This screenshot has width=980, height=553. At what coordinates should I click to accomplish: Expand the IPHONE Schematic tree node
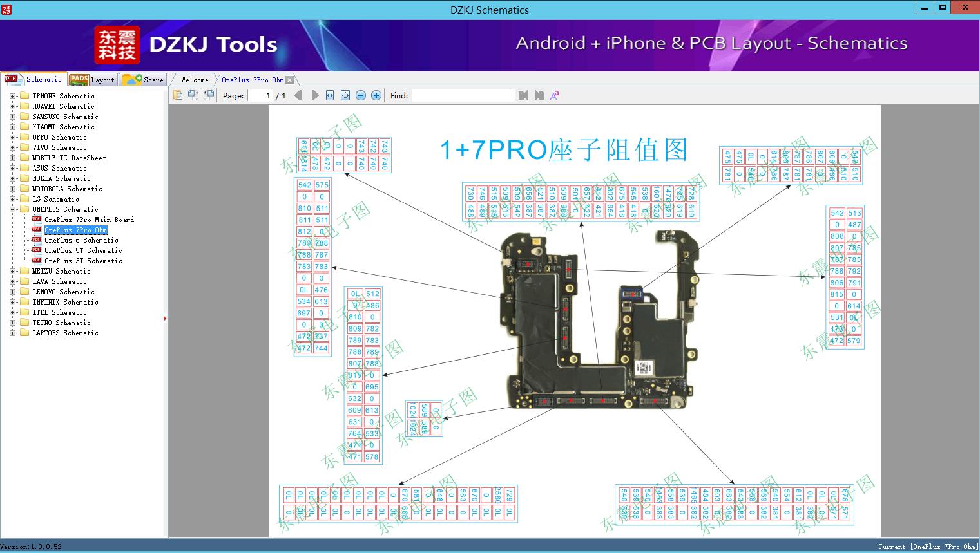coord(12,96)
